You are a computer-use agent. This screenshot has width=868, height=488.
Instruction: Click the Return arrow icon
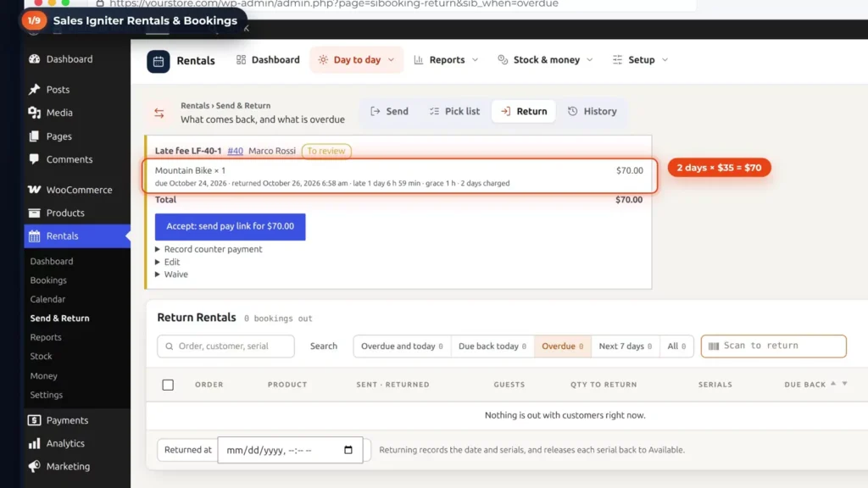505,111
